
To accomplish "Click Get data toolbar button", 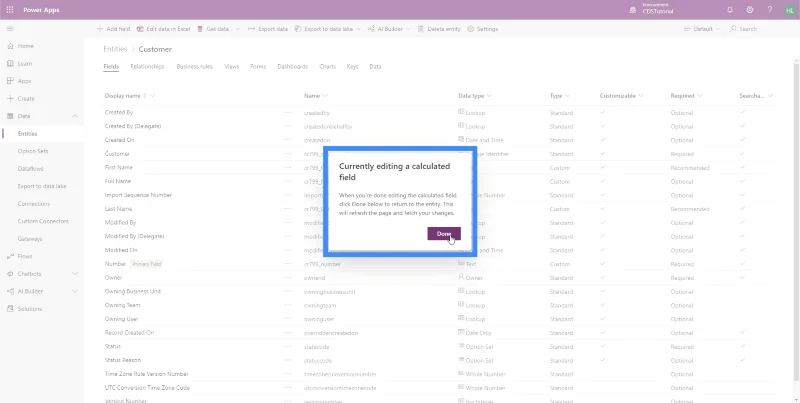I will [213, 29].
